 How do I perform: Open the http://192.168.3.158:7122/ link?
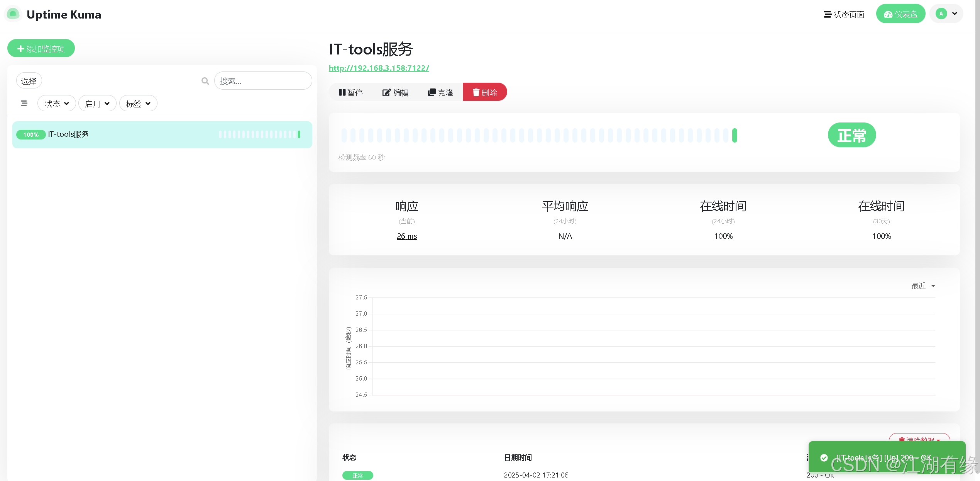[379, 68]
